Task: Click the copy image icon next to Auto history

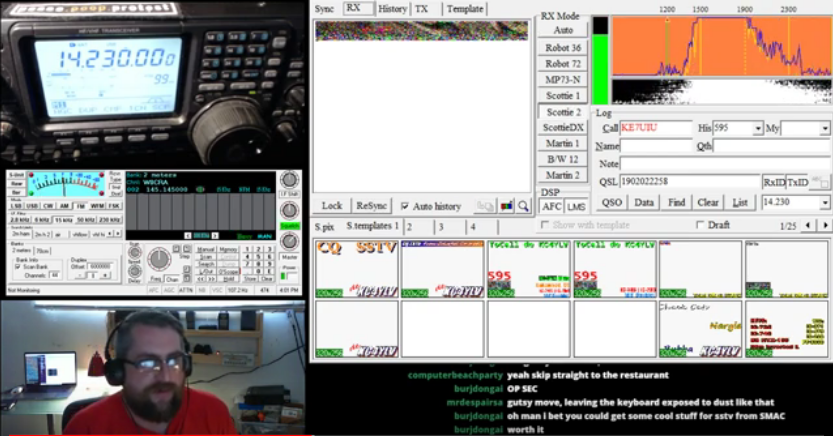Action: pyautogui.click(x=485, y=206)
